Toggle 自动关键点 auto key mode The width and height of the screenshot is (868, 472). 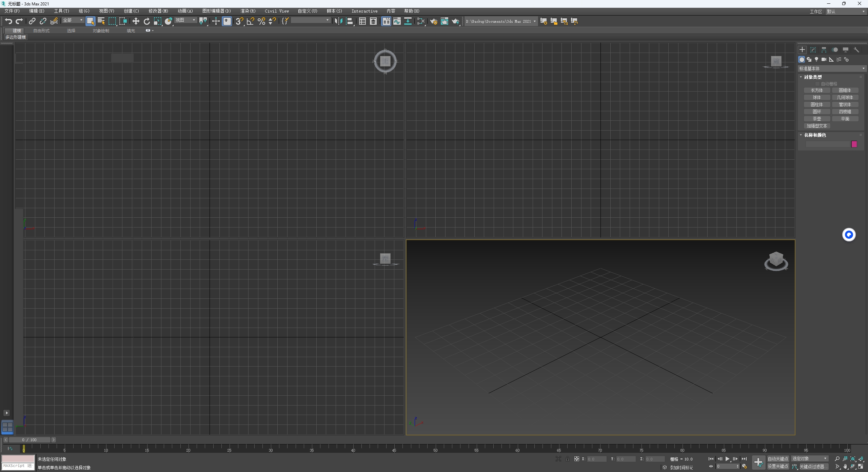778,459
